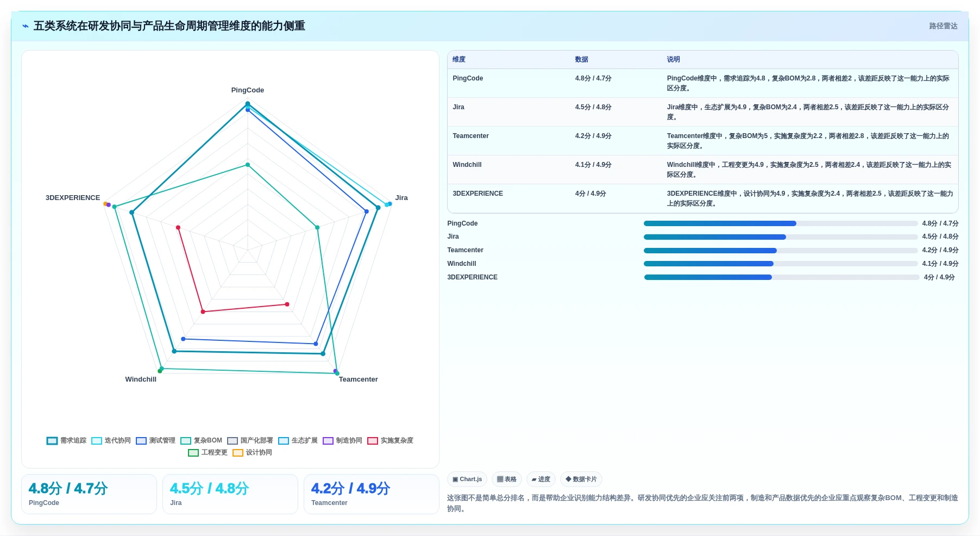
Task: Open the PingCode 4.8分 / 4.7分 summary card
Action: click(x=89, y=494)
